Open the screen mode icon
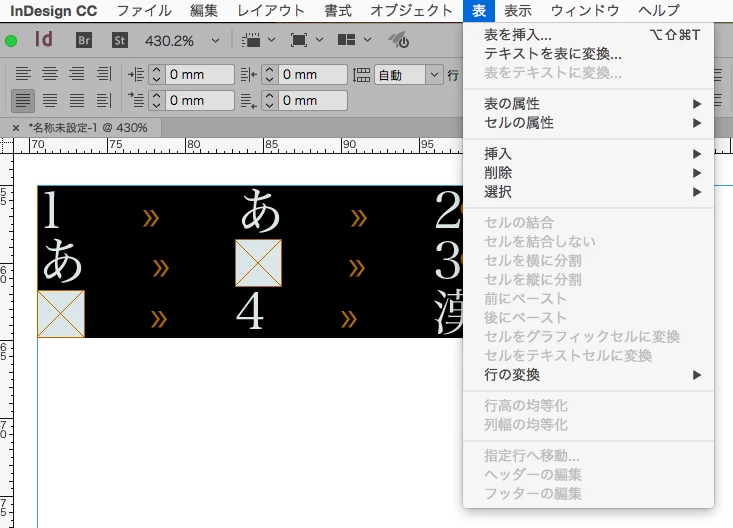 click(x=299, y=40)
